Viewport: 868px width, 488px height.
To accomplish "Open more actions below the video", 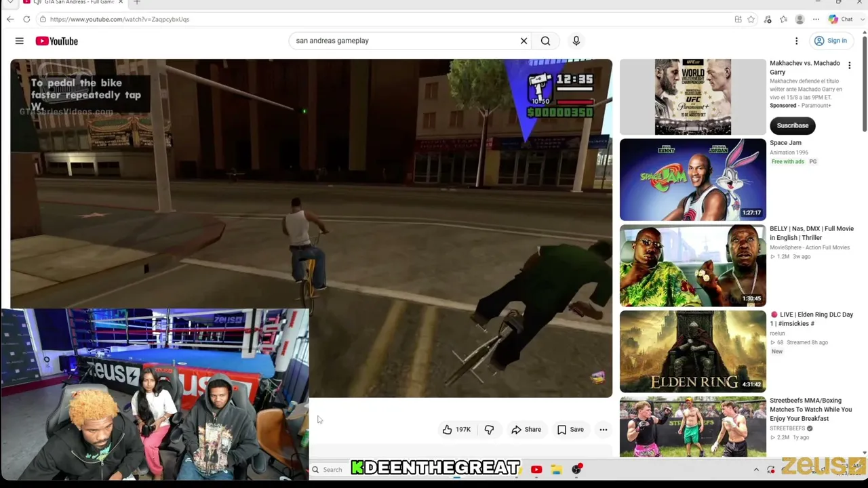I will coord(603,429).
